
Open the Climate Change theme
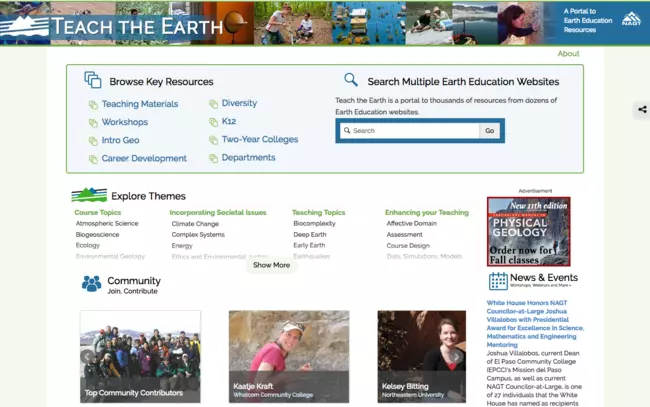pyautogui.click(x=195, y=224)
